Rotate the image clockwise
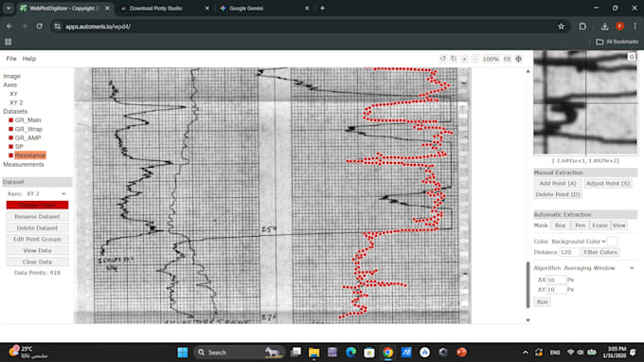This screenshot has width=644, height=362. point(454,59)
